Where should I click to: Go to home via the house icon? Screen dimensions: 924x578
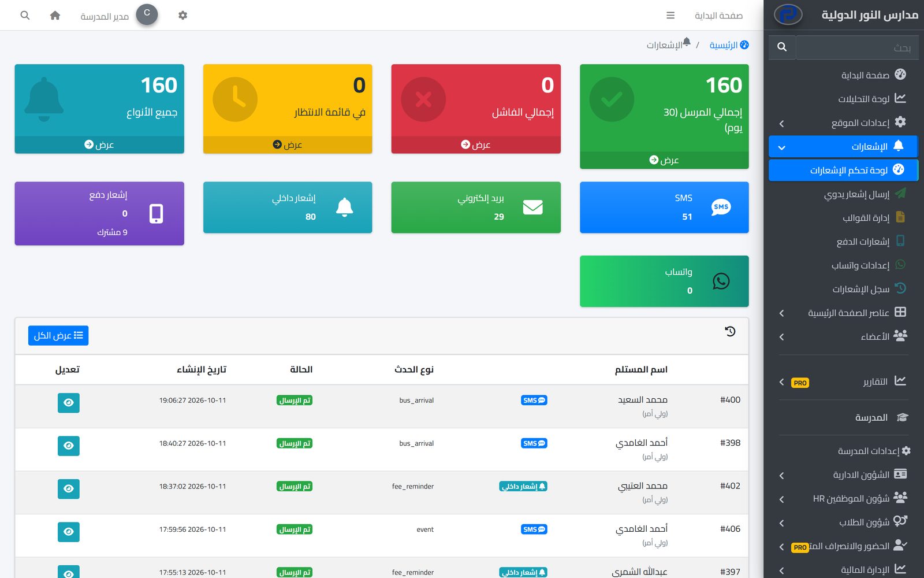point(55,16)
